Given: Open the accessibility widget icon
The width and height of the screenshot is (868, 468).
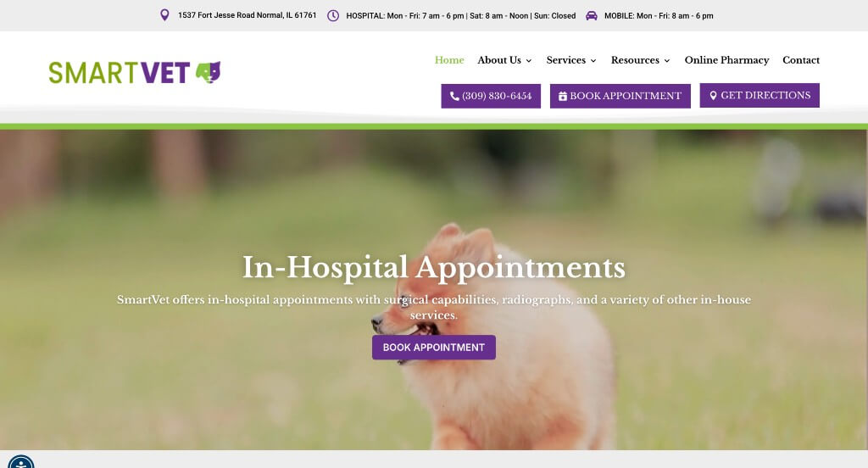Looking at the screenshot, I should (21, 462).
